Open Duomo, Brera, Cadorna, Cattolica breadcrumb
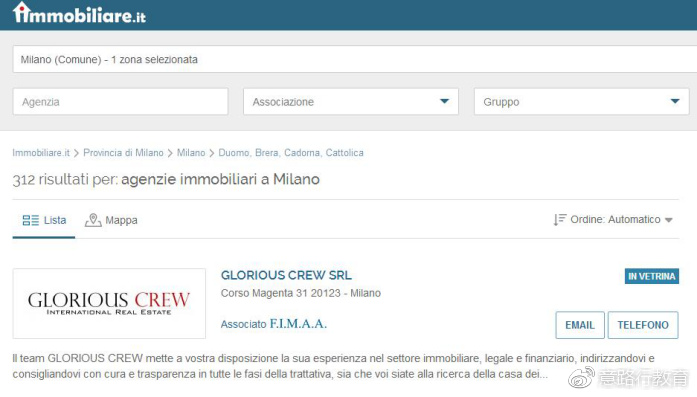The image size is (697, 397). [x=291, y=152]
